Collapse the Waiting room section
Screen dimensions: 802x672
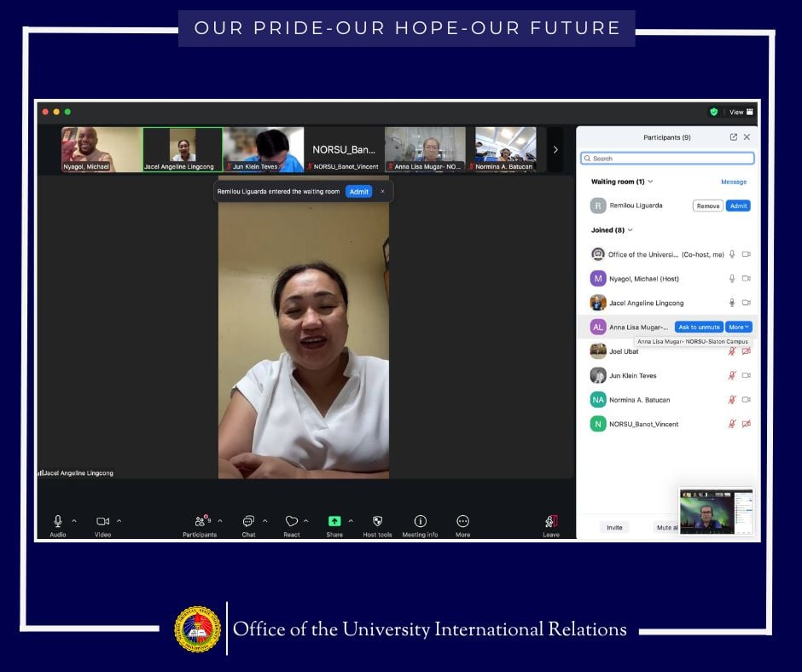click(650, 182)
